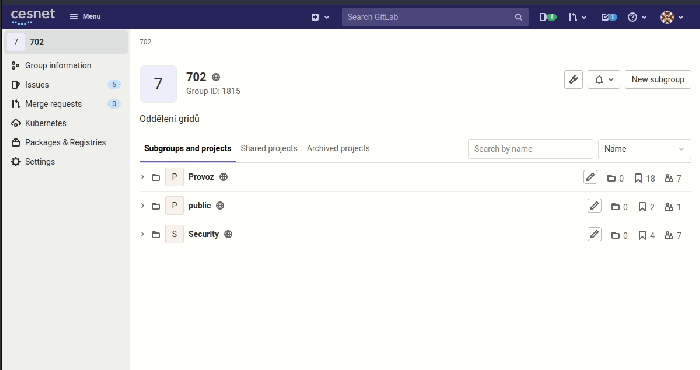700x370 pixels.
Task: Click the public globe icon beside 702
Action: coord(216,77)
